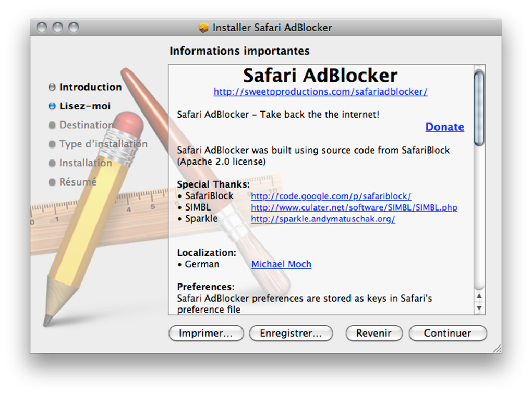The height and width of the screenshot is (395, 532).
Task: Click the Introduction step bullet
Action: point(52,87)
